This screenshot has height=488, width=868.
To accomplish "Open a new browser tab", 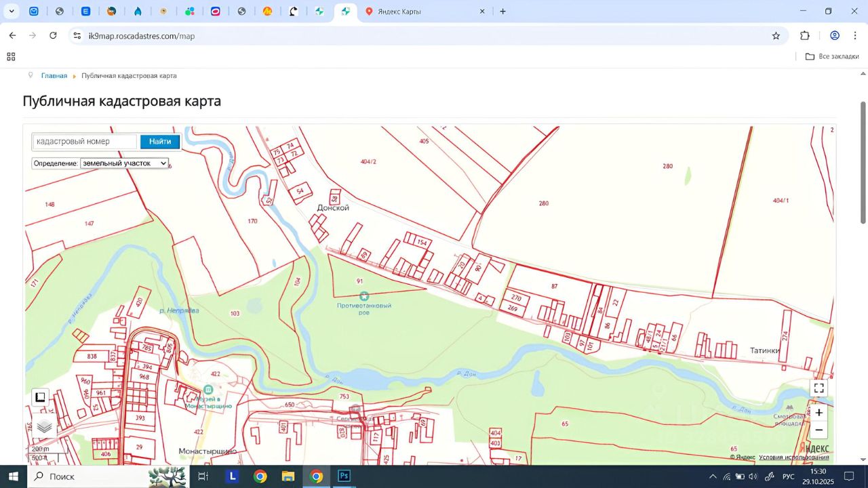I will coord(502,12).
